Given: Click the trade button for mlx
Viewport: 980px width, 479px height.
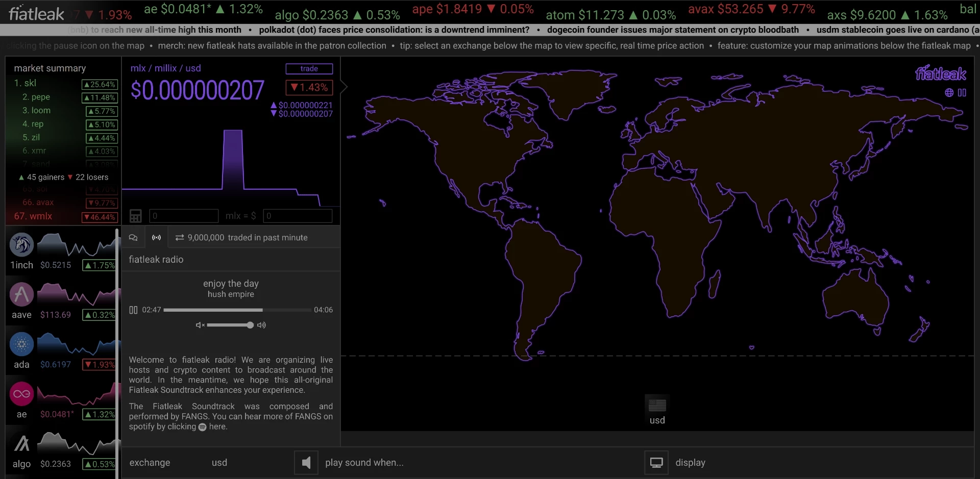Looking at the screenshot, I should [309, 69].
